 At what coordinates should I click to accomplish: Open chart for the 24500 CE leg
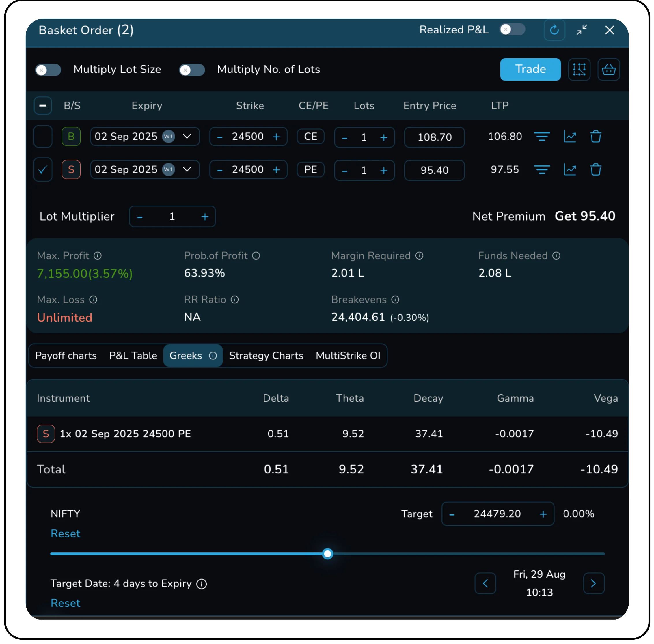(x=570, y=137)
